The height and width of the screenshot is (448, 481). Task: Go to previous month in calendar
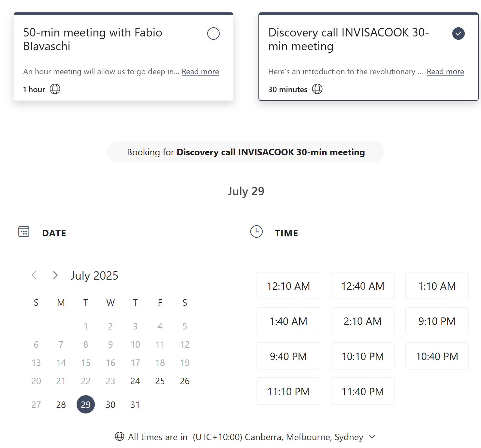pos(34,275)
